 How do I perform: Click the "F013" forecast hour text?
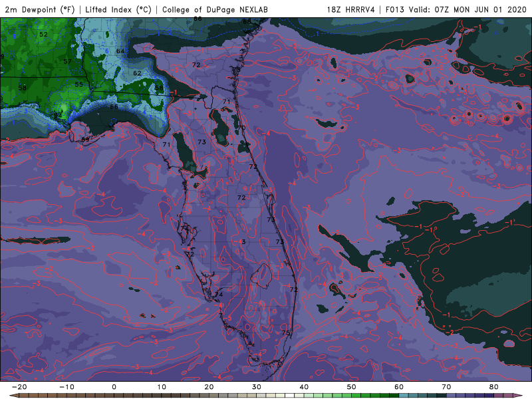click(x=395, y=9)
